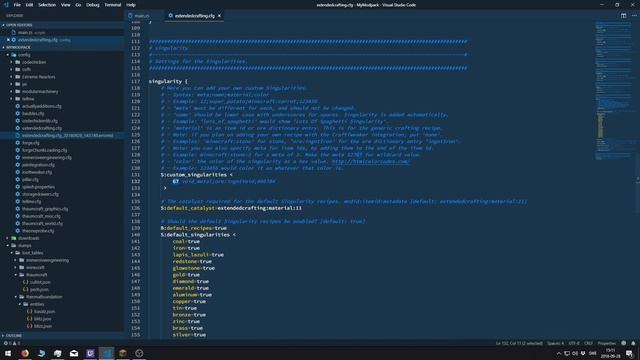This screenshot has width=640, height=360.
Task: Click the default_recipes=true line
Action: click(193, 228)
